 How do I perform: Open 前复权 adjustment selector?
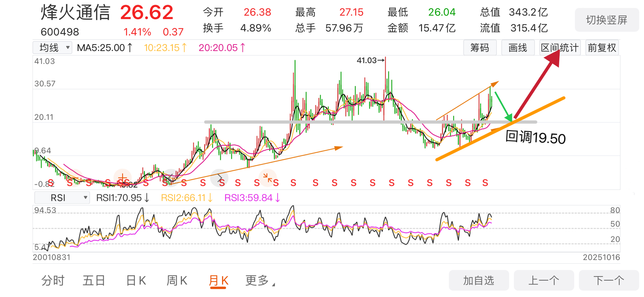point(602,48)
